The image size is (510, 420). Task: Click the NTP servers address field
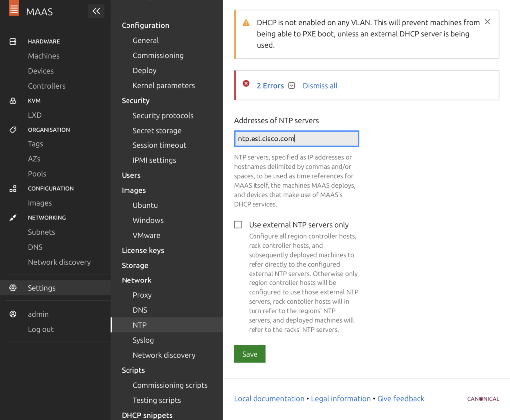[x=296, y=139]
